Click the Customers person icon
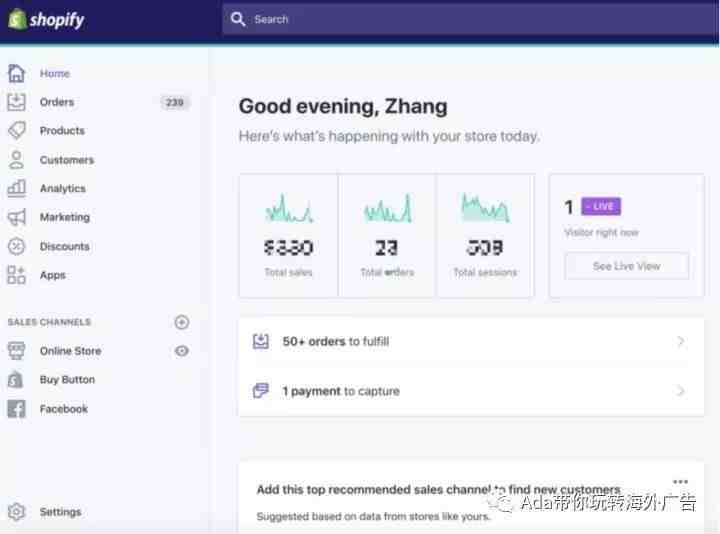Viewport: 720px width, 534px height. point(17,160)
